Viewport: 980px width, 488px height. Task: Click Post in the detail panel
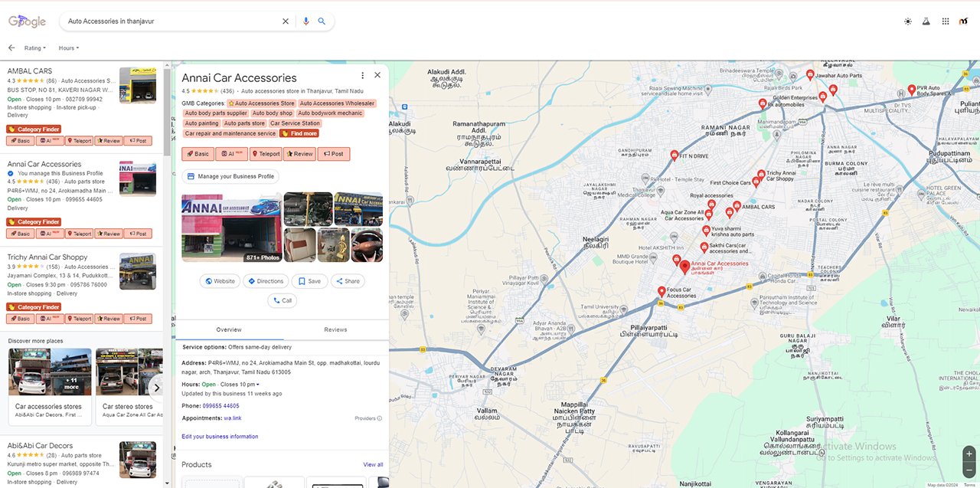[x=333, y=154]
